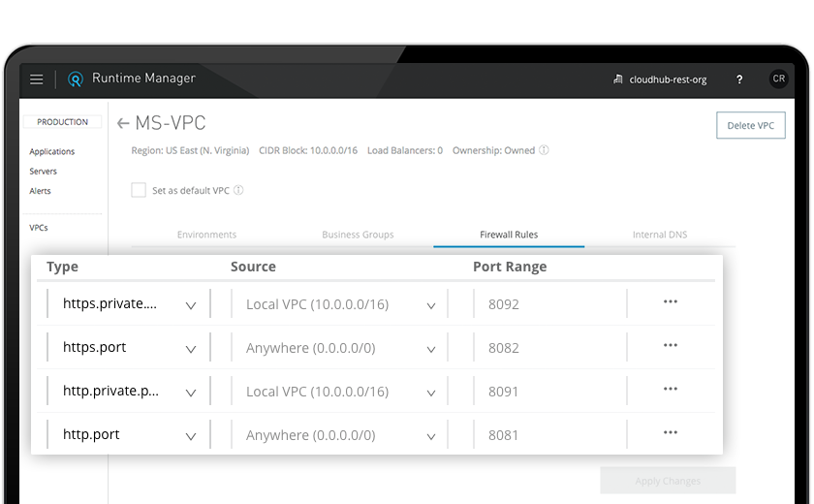
Task: Open the more options menu for port 8092
Action: coord(671,301)
